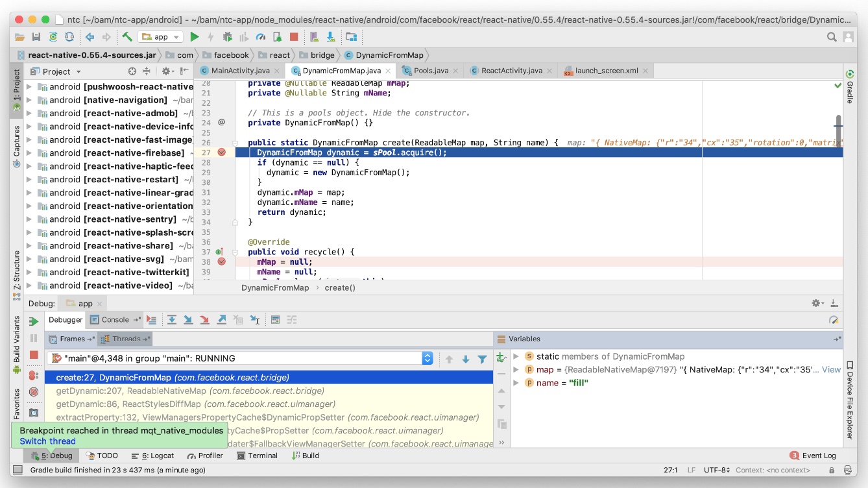Click the View link for map variable
This screenshot has height=488, width=868.
point(831,370)
